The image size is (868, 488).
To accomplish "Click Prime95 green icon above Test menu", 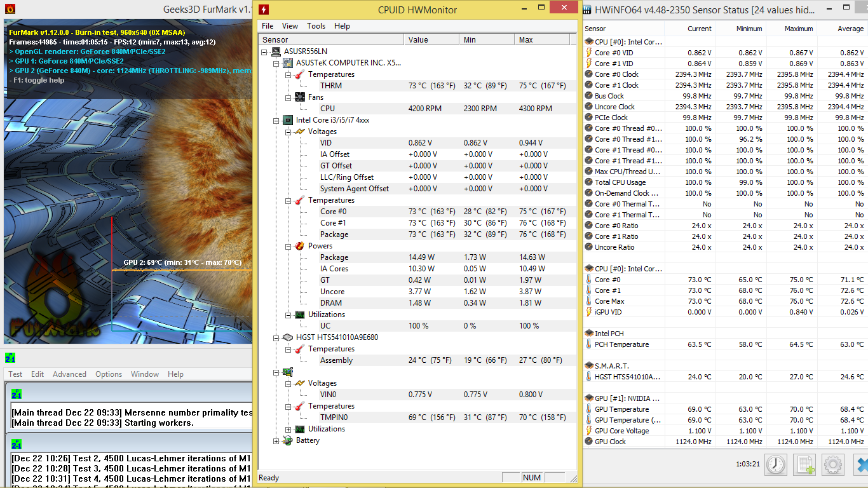I will pyautogui.click(x=10, y=358).
